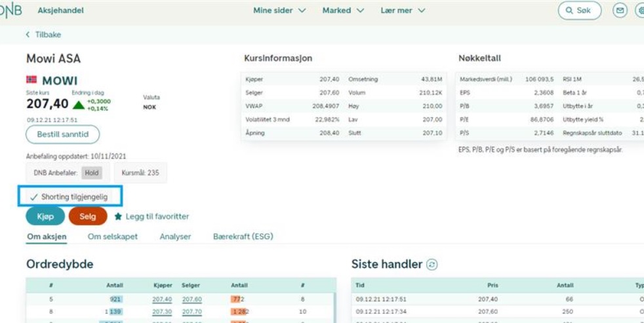Click buyer price 207,40 in Ordredybde
Viewport: 644px width, 323px height.
point(162,299)
